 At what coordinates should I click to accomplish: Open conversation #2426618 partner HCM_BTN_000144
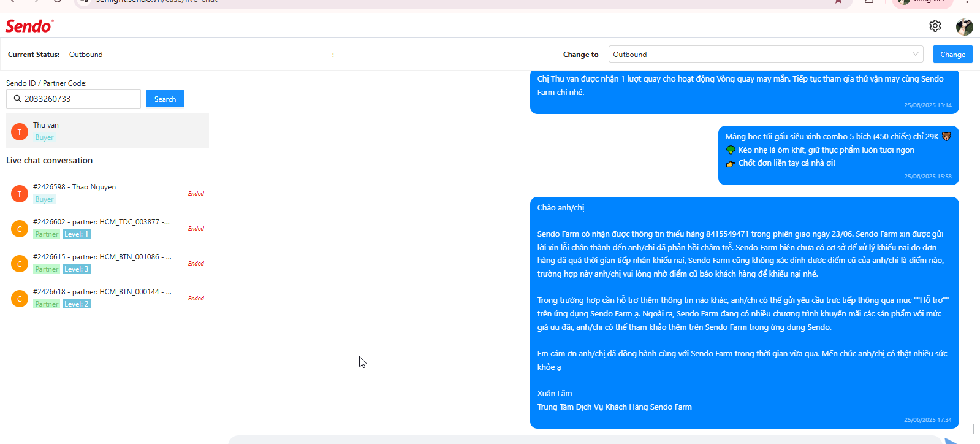pos(107,298)
